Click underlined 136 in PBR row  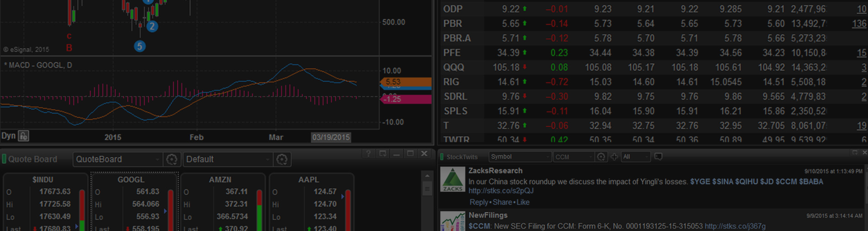click(x=859, y=23)
